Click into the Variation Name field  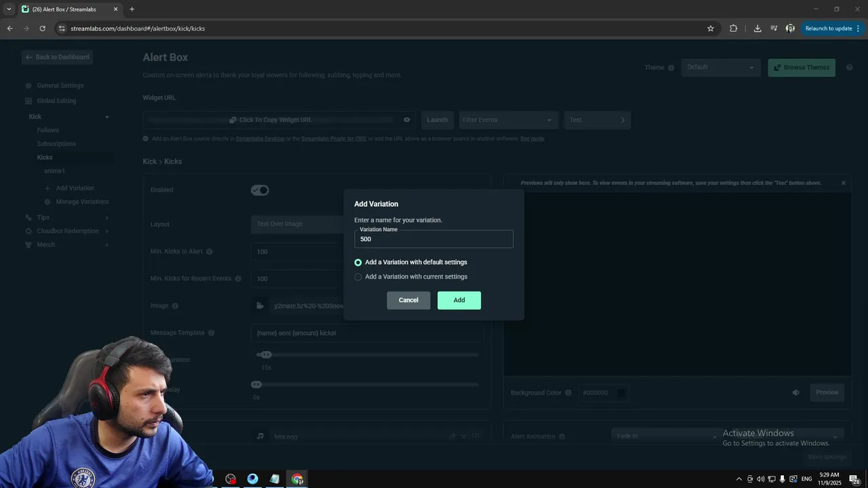pyautogui.click(x=433, y=239)
